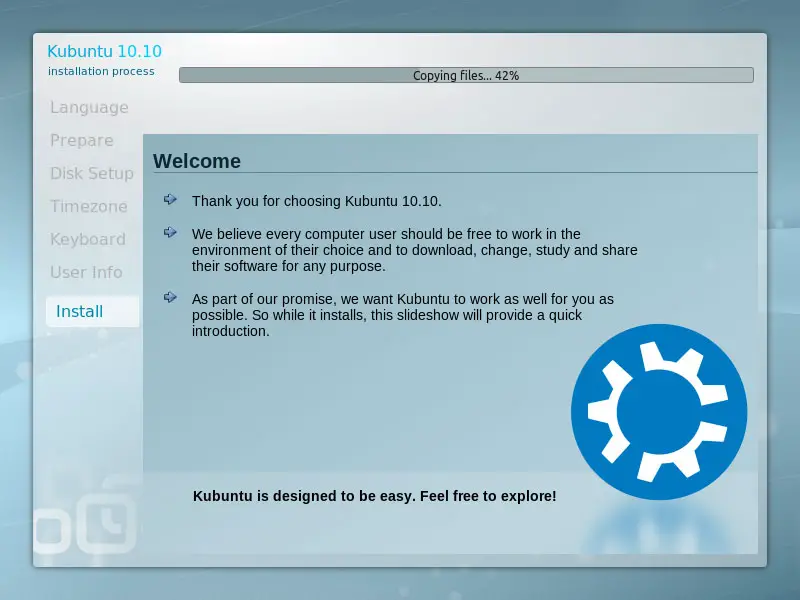The height and width of the screenshot is (600, 800).
Task: Click arrow bullet beside 'Thank you for choosing'
Action: [170, 199]
